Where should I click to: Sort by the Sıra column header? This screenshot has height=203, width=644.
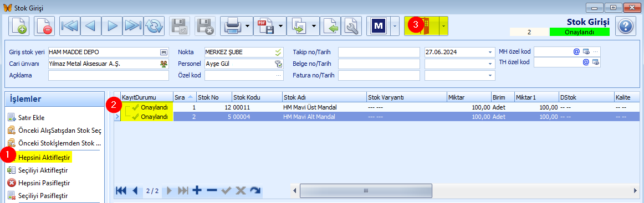pyautogui.click(x=185, y=97)
